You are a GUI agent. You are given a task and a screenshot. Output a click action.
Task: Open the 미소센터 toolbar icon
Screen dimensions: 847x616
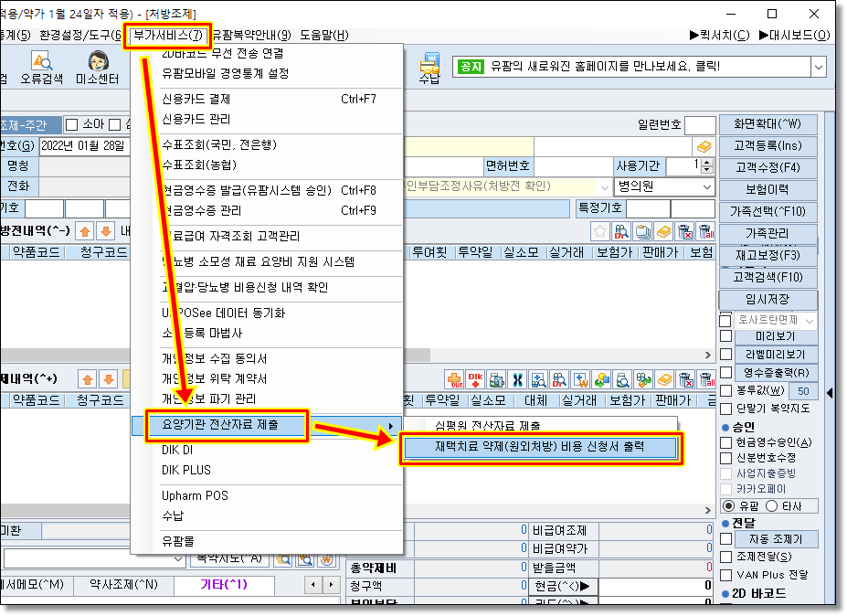96,69
